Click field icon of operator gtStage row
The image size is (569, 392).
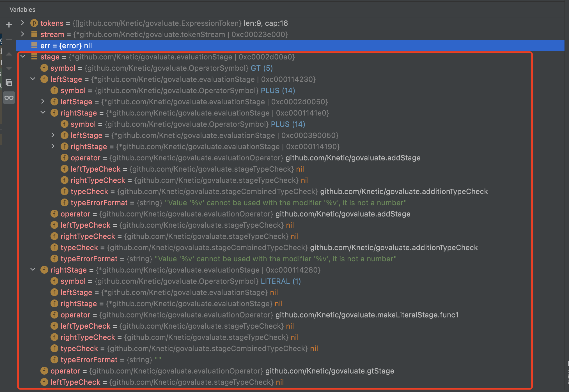point(44,371)
